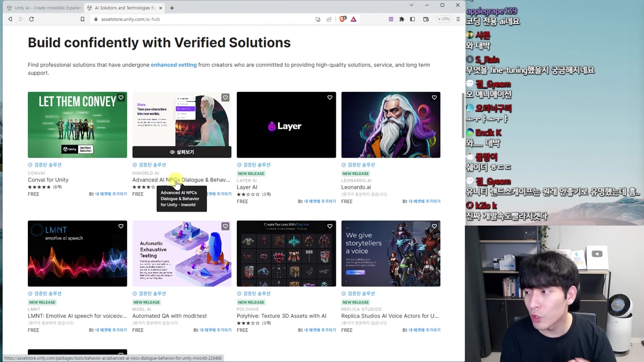Add modl:test asset to my assets
This screenshot has height=362, width=644.
click(212, 330)
